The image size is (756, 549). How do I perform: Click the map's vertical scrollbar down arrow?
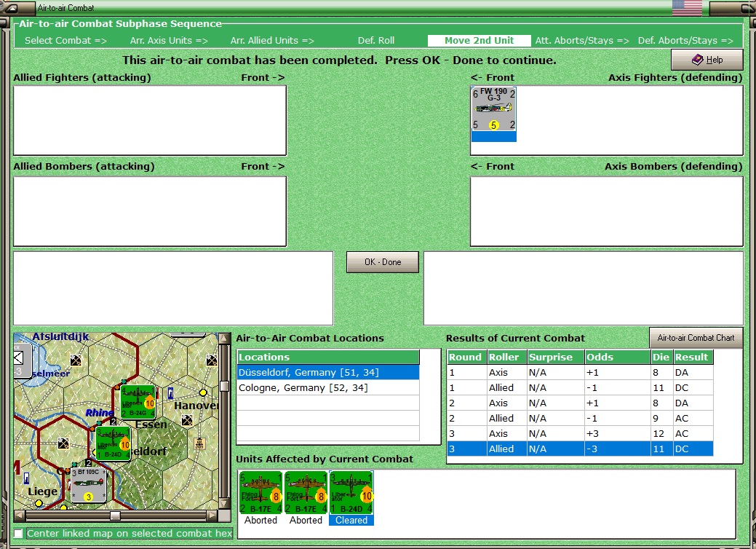point(224,504)
